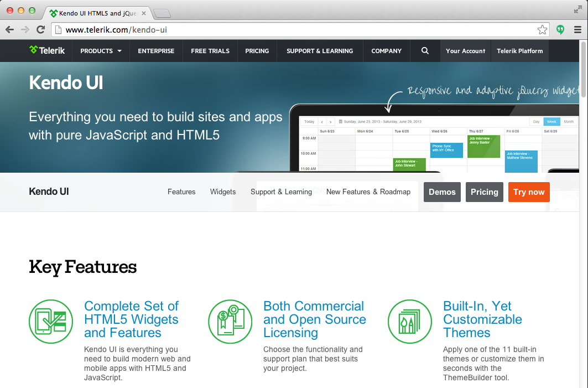This screenshot has height=388, width=588.
Task: Click the themes paintbrush circle icon
Action: point(410,321)
